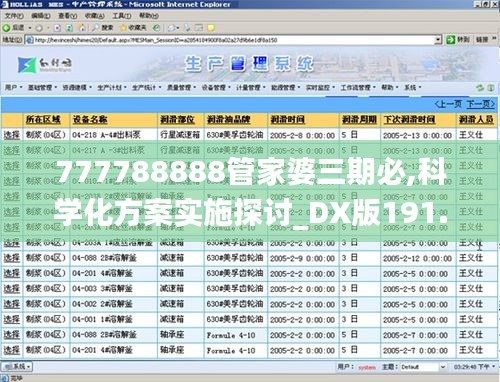Click the green refresh icon right of navigation bar
500x382 pixels.
point(480,88)
